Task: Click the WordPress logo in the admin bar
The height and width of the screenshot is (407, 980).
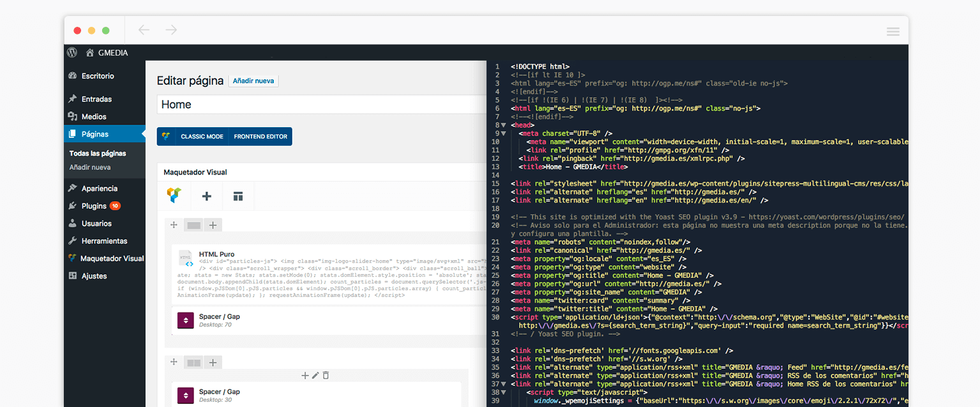Action: [x=73, y=52]
